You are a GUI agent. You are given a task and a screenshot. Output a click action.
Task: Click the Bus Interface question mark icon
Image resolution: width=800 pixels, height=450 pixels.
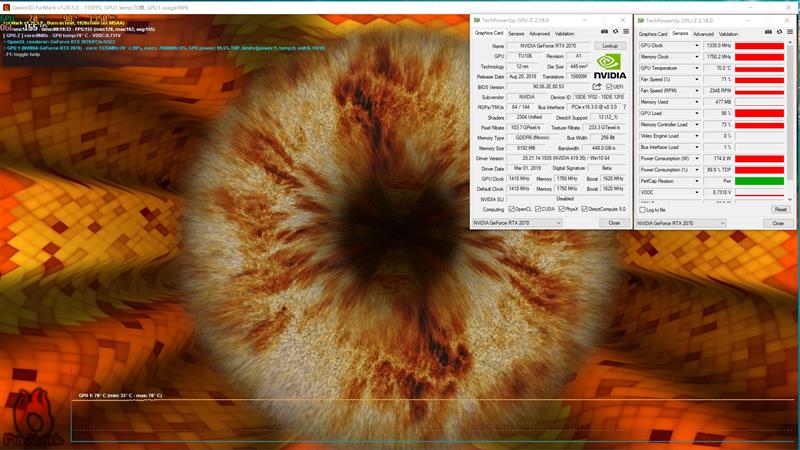click(625, 107)
